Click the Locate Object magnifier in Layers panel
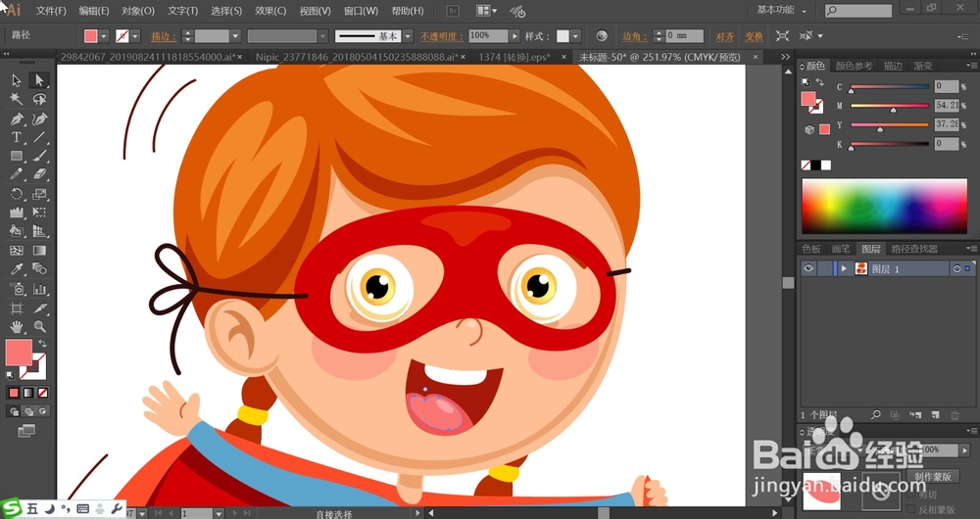This screenshot has width=980, height=519. click(x=876, y=414)
